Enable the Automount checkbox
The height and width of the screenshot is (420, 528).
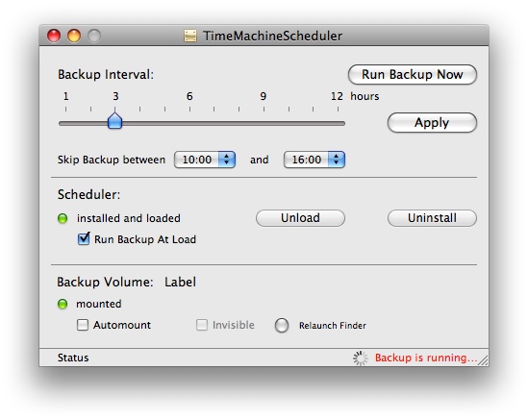click(x=83, y=325)
